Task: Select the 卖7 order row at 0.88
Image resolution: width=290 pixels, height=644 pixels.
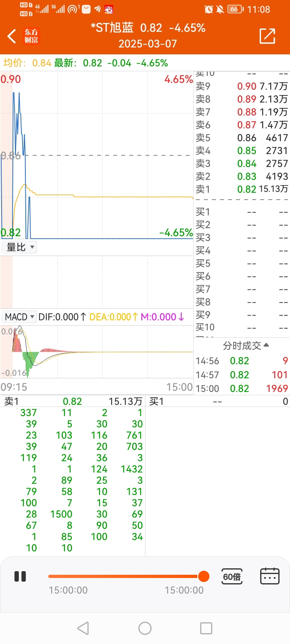Action: (x=242, y=112)
